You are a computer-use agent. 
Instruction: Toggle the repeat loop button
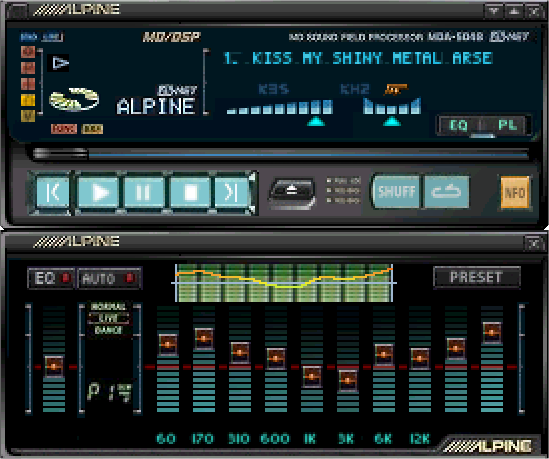(x=446, y=192)
